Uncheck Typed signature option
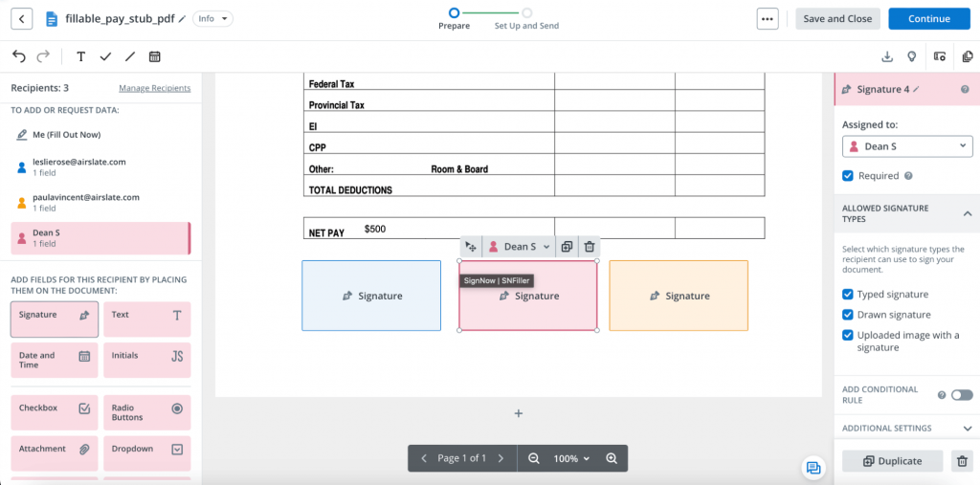The height and width of the screenshot is (485, 980). [x=848, y=295]
